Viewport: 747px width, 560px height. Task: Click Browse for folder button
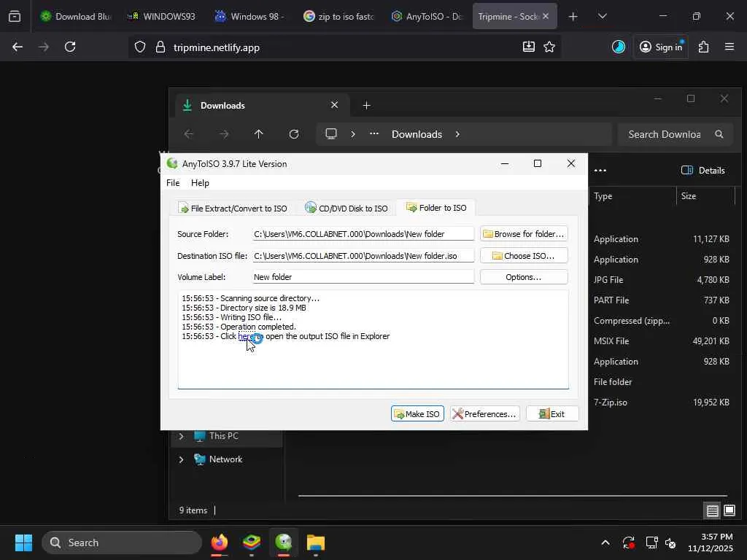(524, 234)
